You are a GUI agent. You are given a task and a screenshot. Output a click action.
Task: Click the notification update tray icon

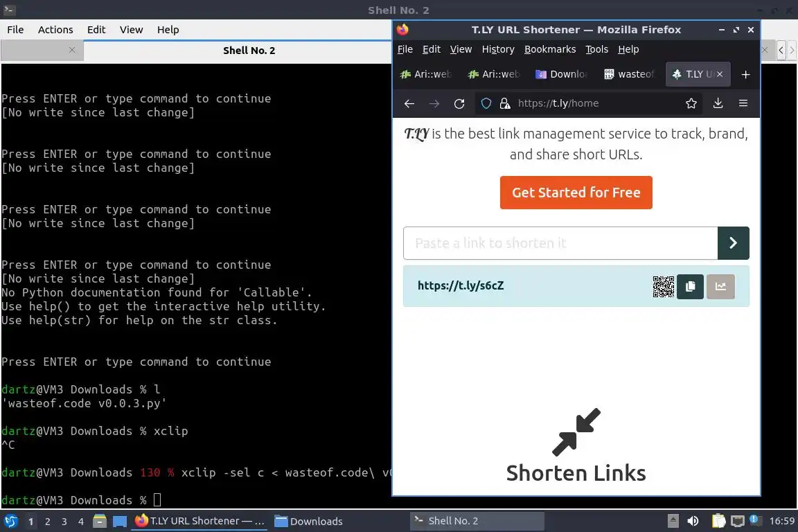756,521
